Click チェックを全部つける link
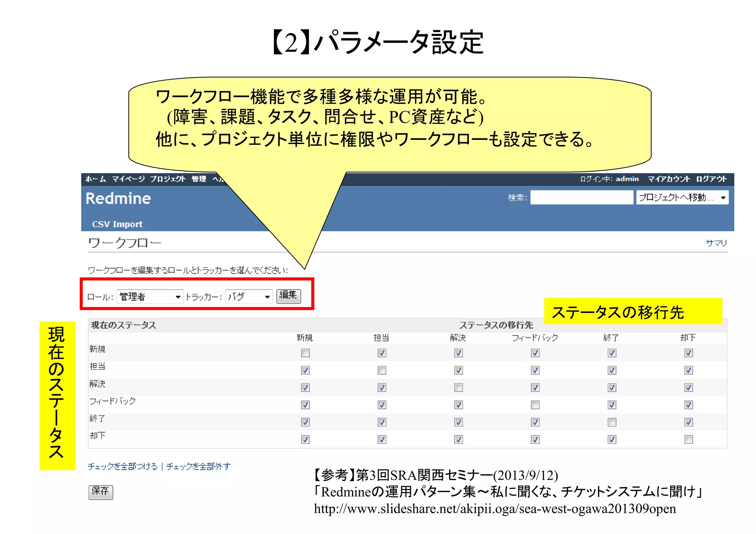 pos(123,466)
